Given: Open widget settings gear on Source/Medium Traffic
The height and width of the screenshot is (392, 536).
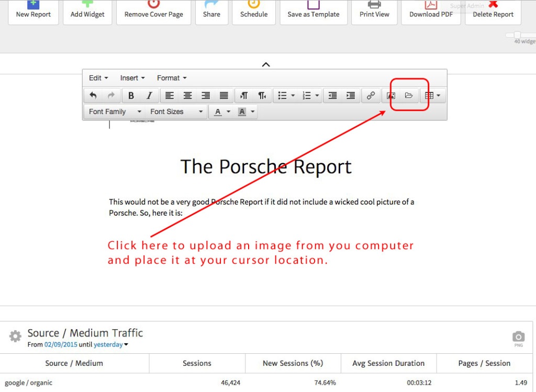Looking at the screenshot, I should (x=15, y=337).
